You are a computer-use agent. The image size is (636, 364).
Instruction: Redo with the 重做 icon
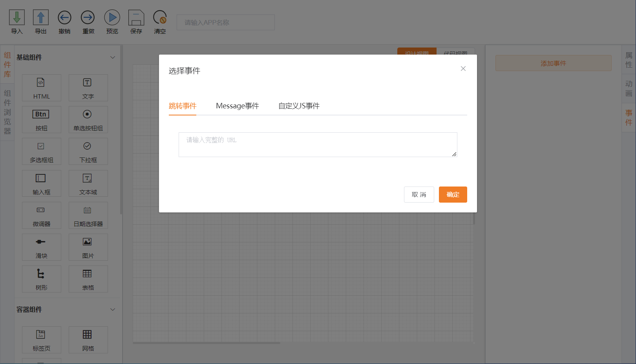click(x=88, y=18)
